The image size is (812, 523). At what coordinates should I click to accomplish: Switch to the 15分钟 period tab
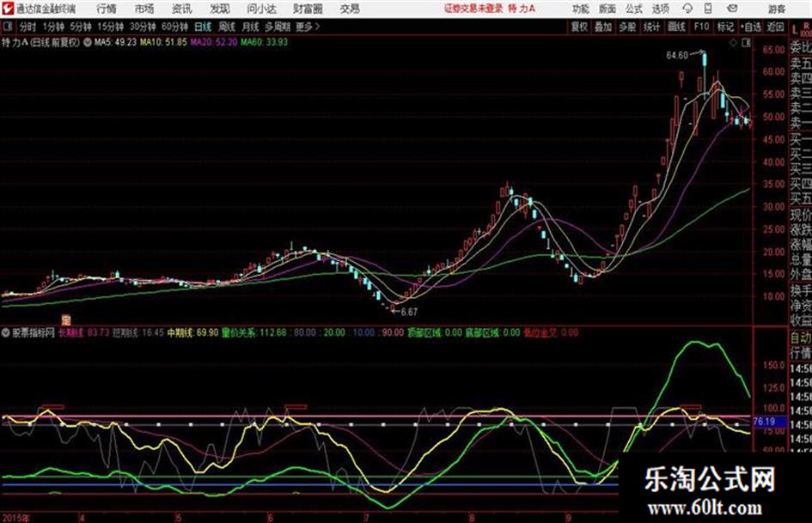click(111, 27)
